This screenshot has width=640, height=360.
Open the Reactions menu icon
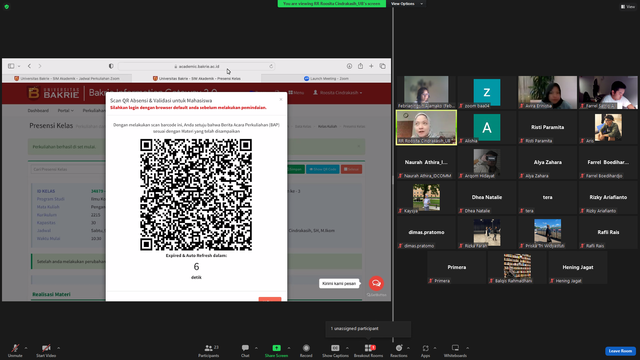[399, 348]
